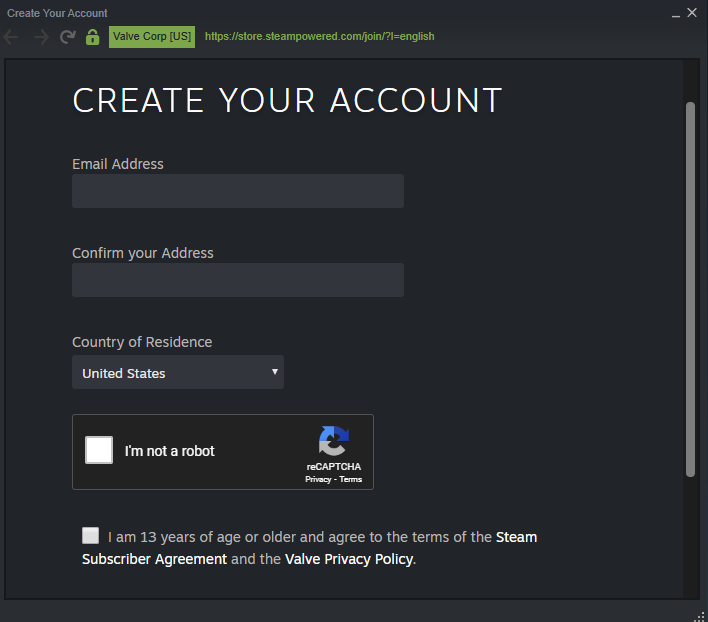Reload the page with the refresh icon
Image resolution: width=708 pixels, height=622 pixels.
point(68,37)
